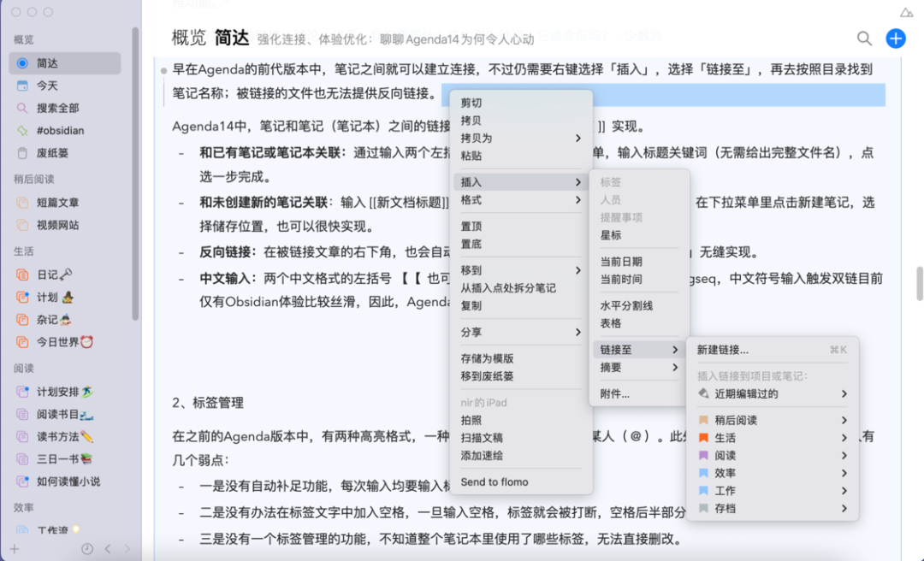Expand the 工作 category in link menu
This screenshot has height=561, width=924.
(772, 491)
